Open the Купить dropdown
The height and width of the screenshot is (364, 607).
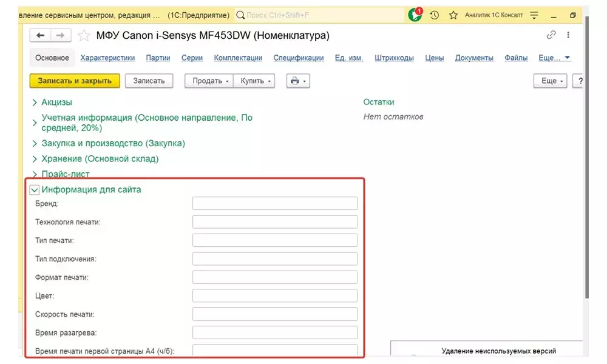point(251,80)
